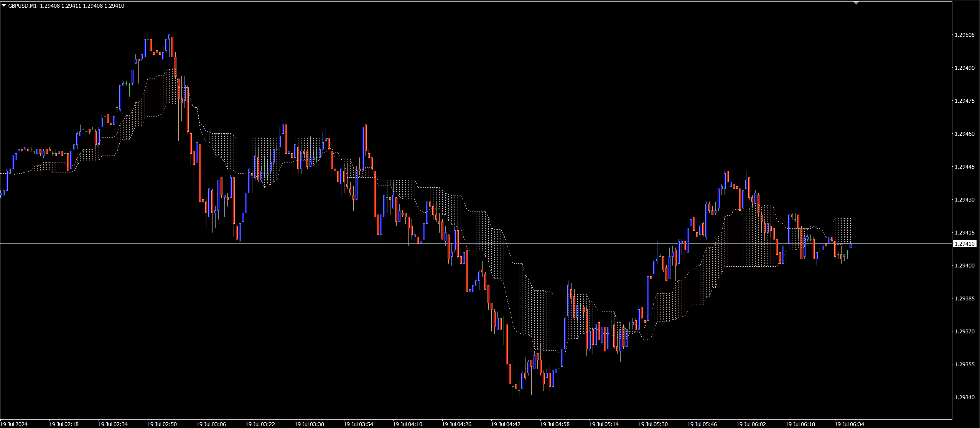Viewport: 980px width, 428px height.
Task: Click the 1.29340 price scale label
Action: click(964, 397)
